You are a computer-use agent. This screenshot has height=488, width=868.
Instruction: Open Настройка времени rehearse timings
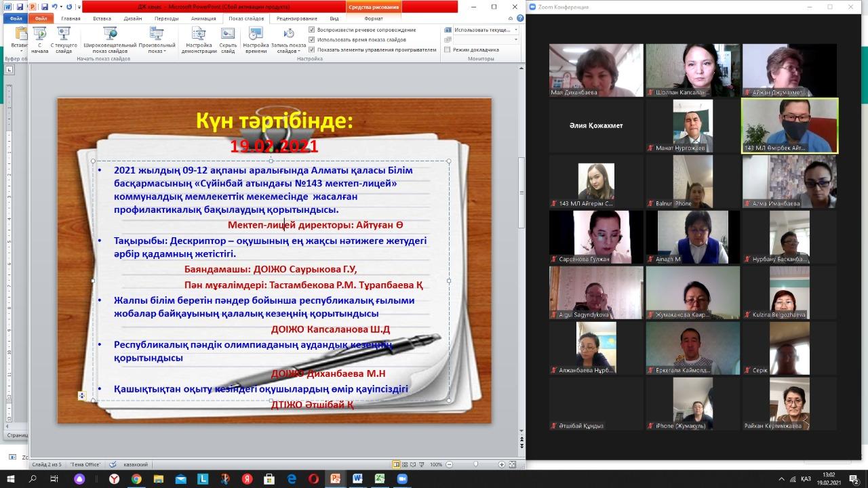pos(256,39)
